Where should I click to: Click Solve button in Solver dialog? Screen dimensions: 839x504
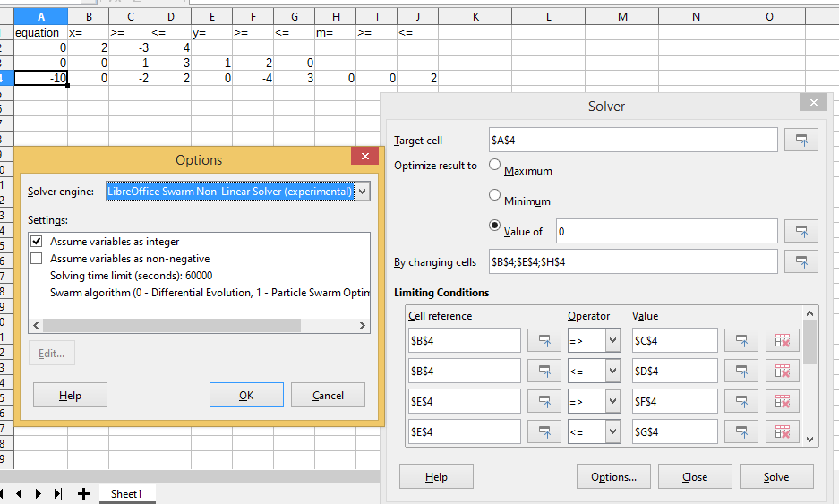(776, 476)
